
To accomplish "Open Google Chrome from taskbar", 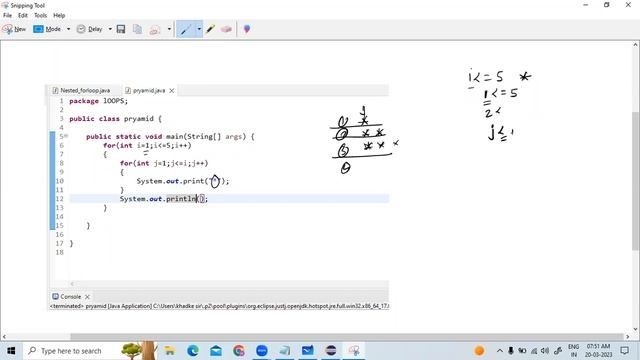I will (239, 351).
